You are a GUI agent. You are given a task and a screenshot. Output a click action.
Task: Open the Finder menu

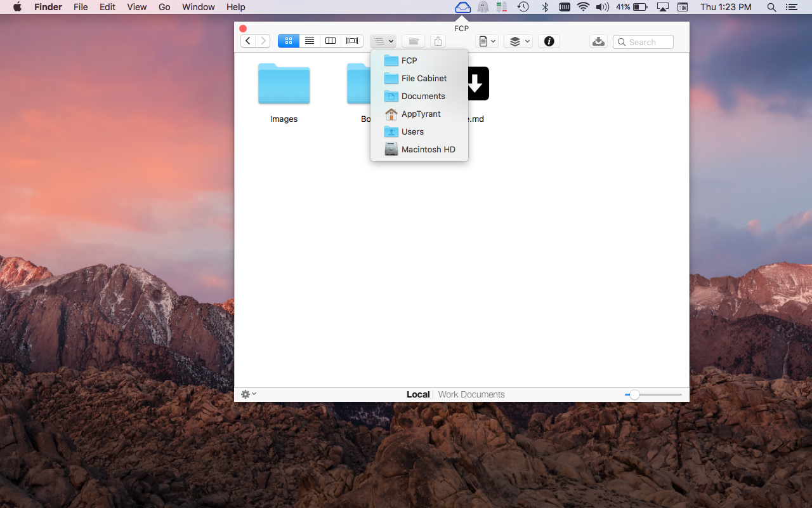[48, 7]
